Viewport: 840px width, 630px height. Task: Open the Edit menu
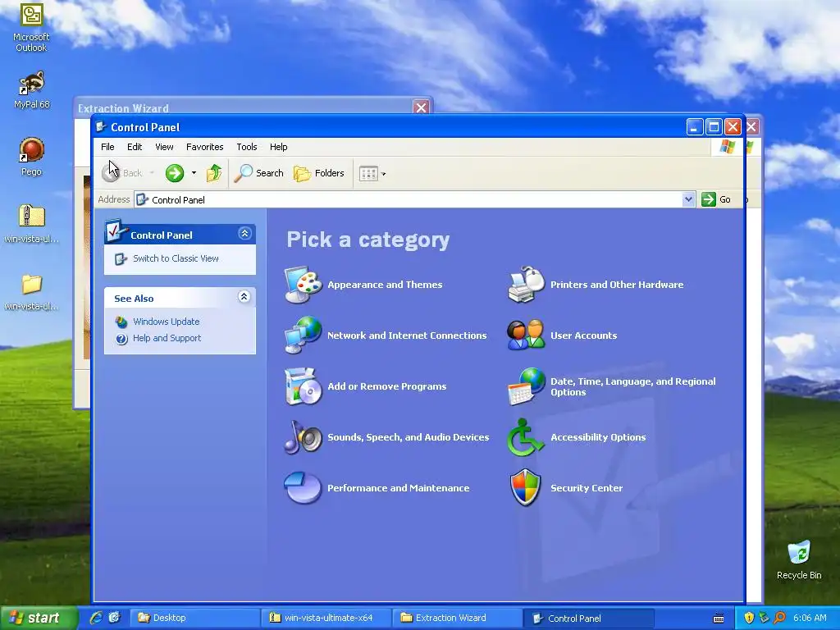[x=135, y=147]
